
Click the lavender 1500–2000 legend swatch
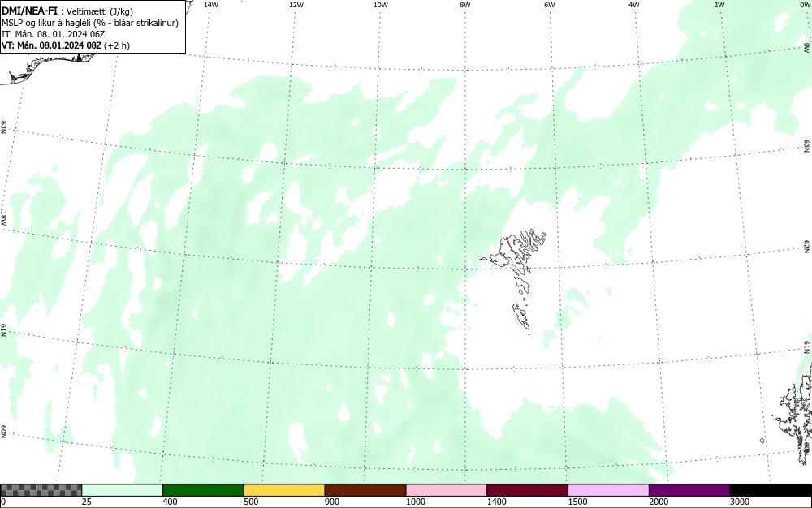click(608, 490)
